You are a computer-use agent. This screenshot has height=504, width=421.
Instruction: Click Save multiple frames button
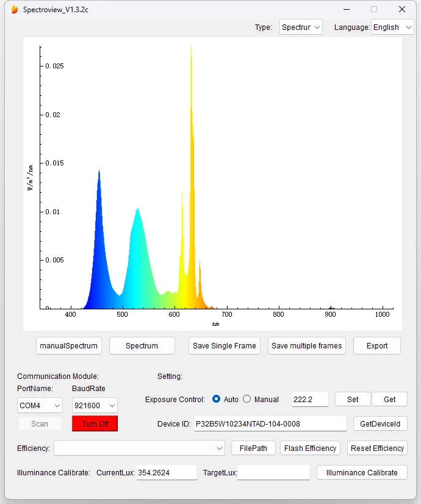coord(307,345)
